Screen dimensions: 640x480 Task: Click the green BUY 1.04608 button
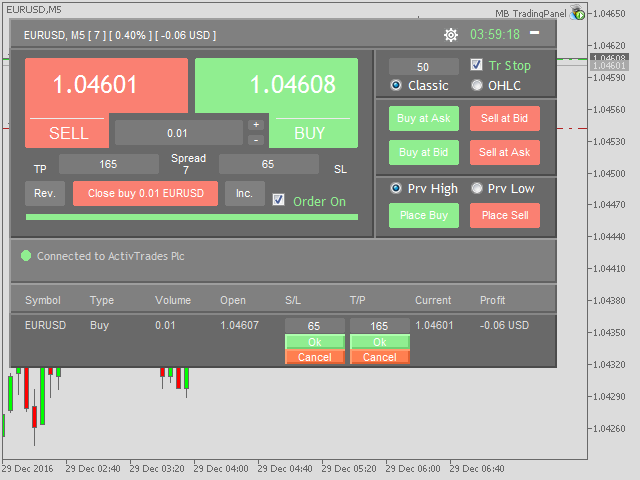[x=276, y=86]
